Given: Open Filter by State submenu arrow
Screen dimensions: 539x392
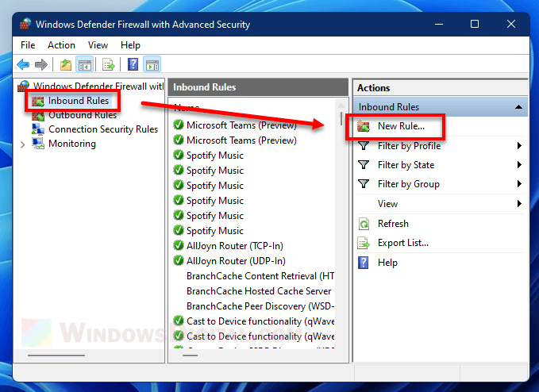Looking at the screenshot, I should [519, 165].
